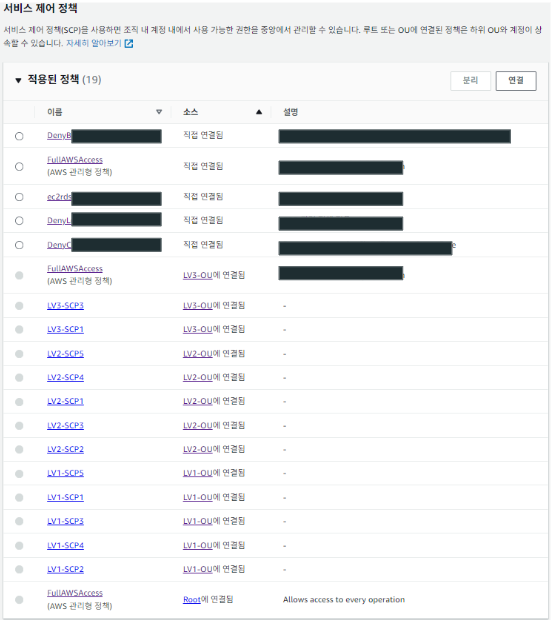Screen dimensions: 552x620
Task: Select the directly attached FullAWSAccess radio button
Action: [x=19, y=166]
